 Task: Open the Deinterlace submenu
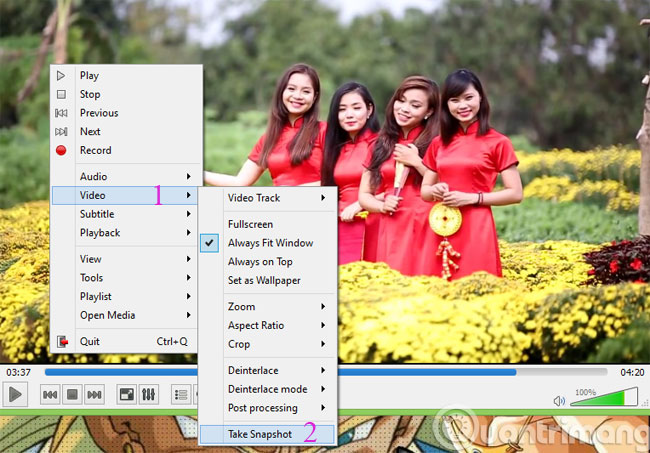[267, 370]
